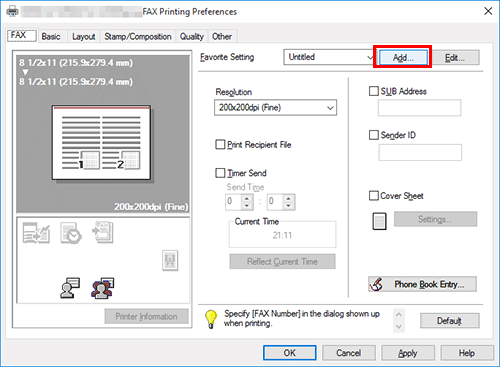Click the yellow lightbulb tip icon
This screenshot has height=367, width=500.
(211, 319)
